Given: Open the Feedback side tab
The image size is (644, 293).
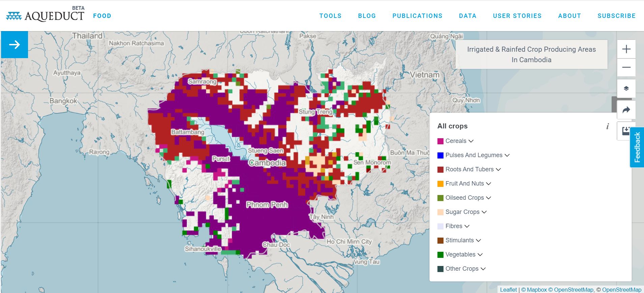Looking at the screenshot, I should [x=637, y=147].
